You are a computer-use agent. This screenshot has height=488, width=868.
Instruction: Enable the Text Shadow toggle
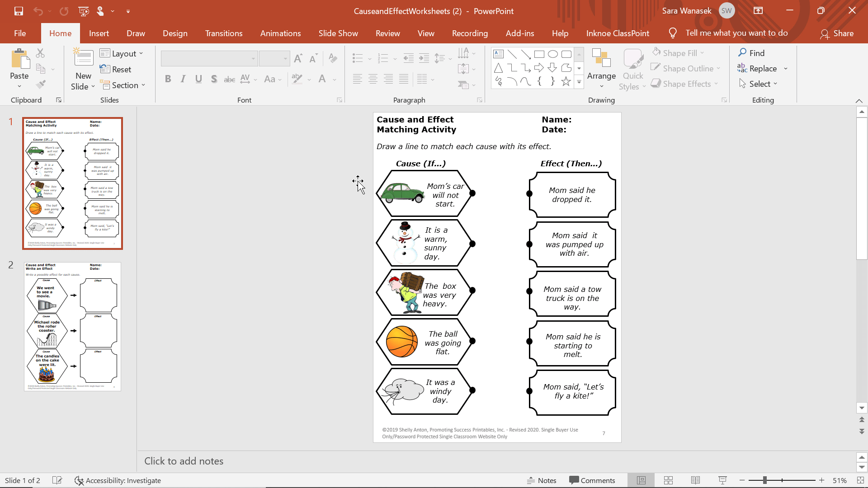coord(213,79)
